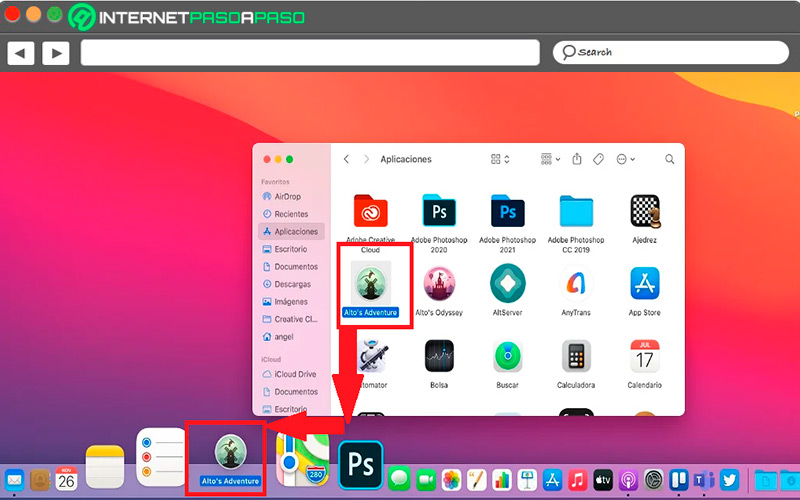Click the Alto's Adventure icon in the Dock
The height and width of the screenshot is (500, 800).
coord(230,452)
